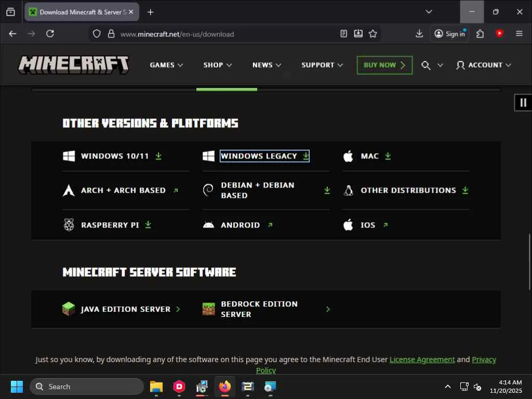
Task: Click the Windows logo beside Windows 10/11
Action: pyautogui.click(x=69, y=156)
